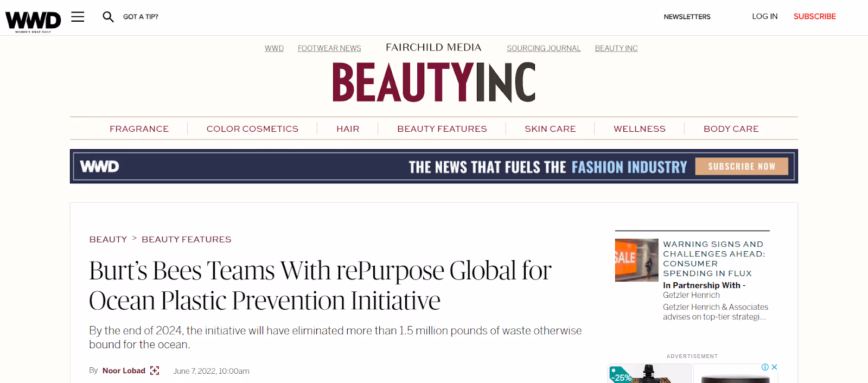Click Fairchild Media heading
868x383 pixels.
point(433,47)
